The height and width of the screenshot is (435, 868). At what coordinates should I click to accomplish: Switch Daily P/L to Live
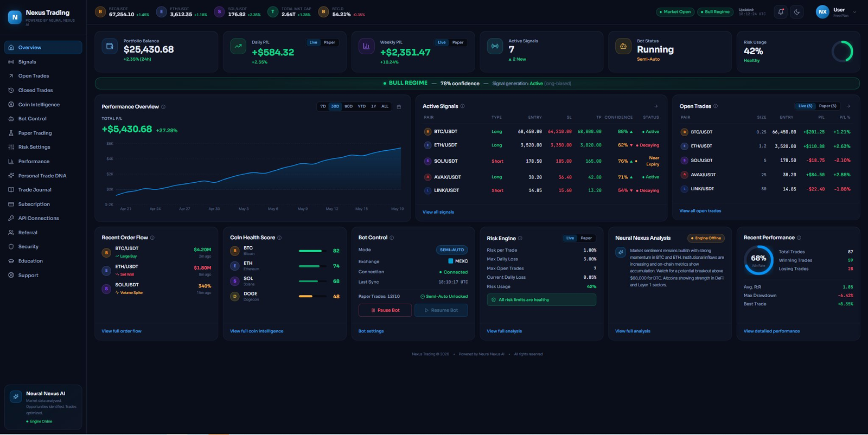click(x=313, y=42)
